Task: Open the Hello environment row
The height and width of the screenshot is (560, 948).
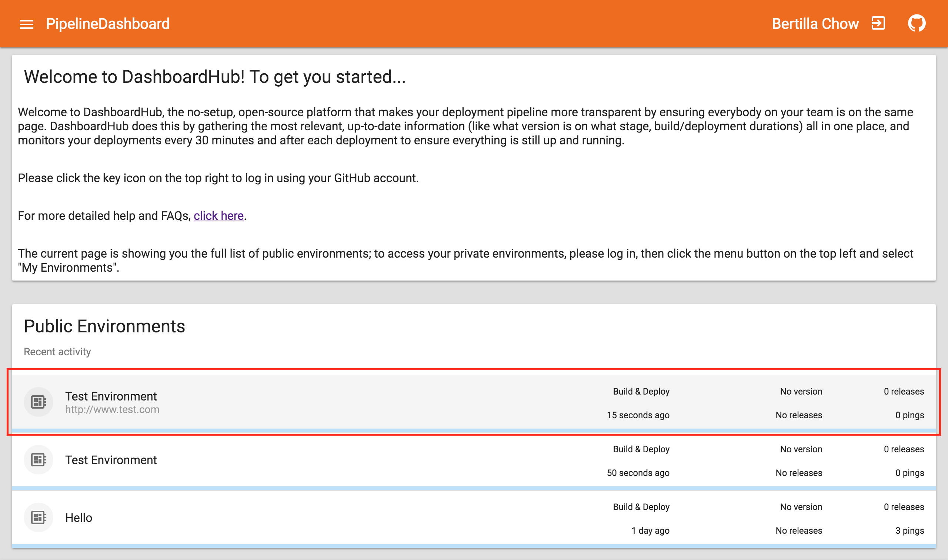Action: [x=79, y=518]
